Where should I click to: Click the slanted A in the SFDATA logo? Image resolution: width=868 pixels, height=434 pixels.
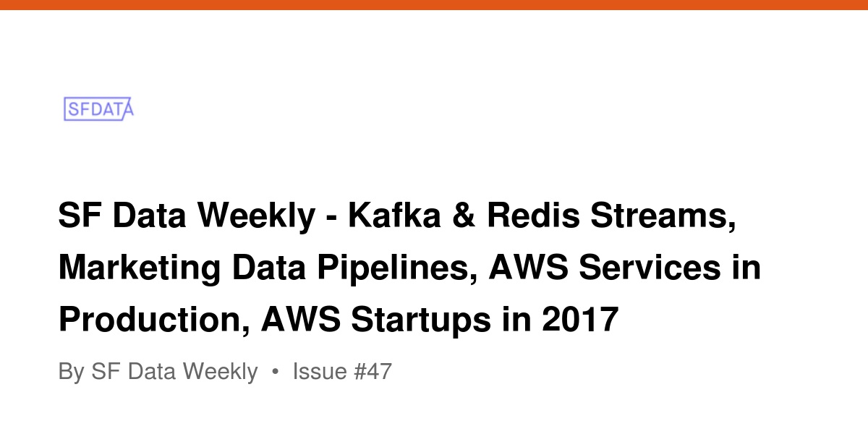[127, 109]
